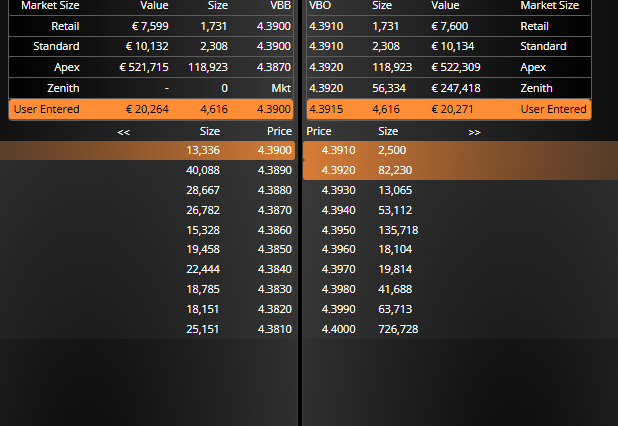Click the User Entered offer price 4.3915
This screenshot has width=618, height=426.
[x=326, y=109]
